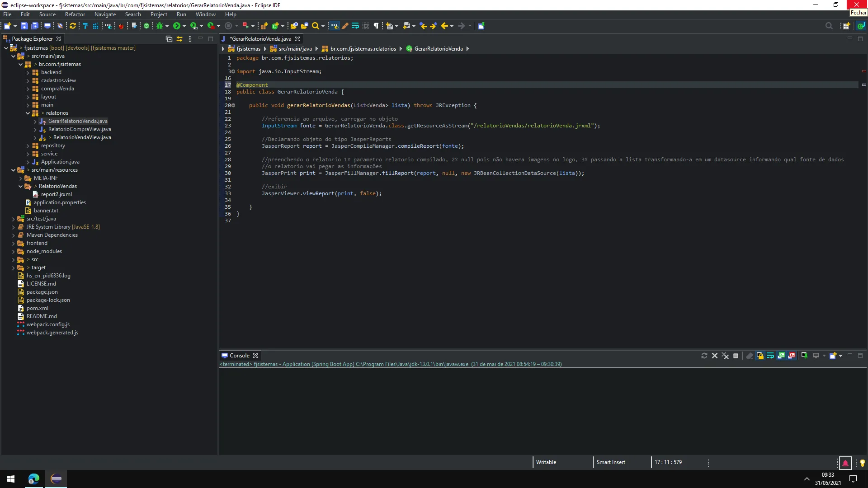Viewport: 868px width, 488px height.
Task: Click the Debug bug icon
Action: pyautogui.click(x=160, y=26)
